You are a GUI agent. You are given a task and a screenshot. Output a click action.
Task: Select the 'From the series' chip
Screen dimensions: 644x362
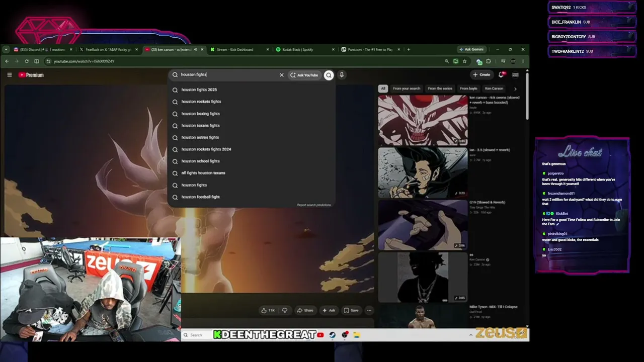pyautogui.click(x=440, y=88)
